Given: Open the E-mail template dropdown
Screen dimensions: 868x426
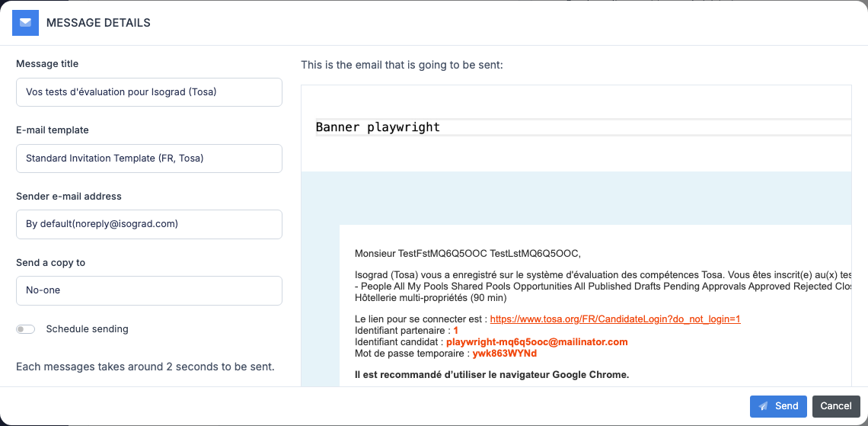Looking at the screenshot, I should pos(149,159).
